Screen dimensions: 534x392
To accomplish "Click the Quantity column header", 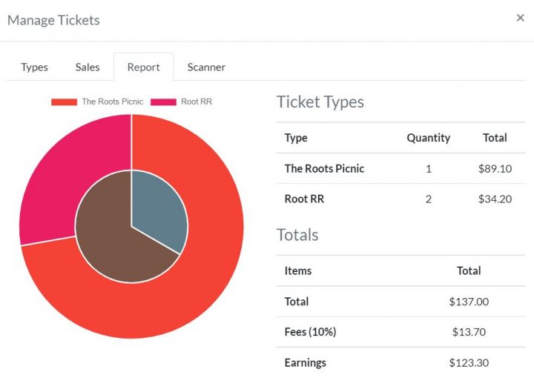I will [x=428, y=137].
